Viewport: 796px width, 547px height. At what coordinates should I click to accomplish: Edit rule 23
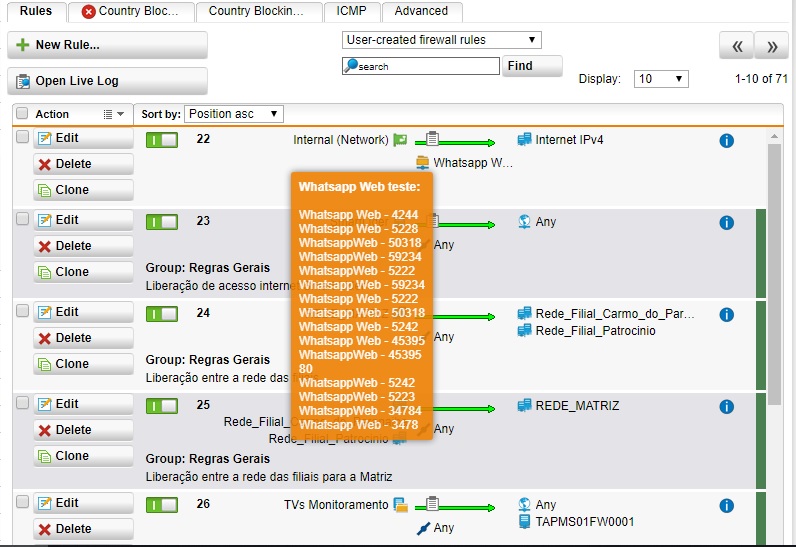point(84,220)
